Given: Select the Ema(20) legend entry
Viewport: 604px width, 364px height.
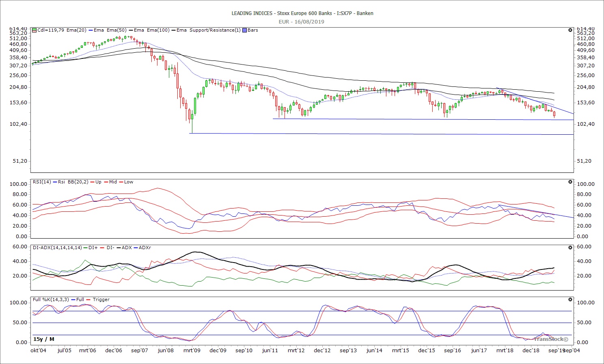Looking at the screenshot, I should (76, 30).
